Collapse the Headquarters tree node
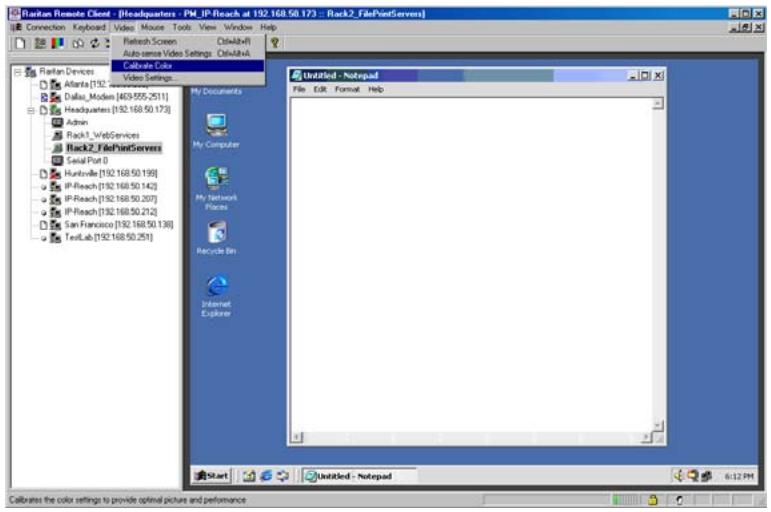 31,110
